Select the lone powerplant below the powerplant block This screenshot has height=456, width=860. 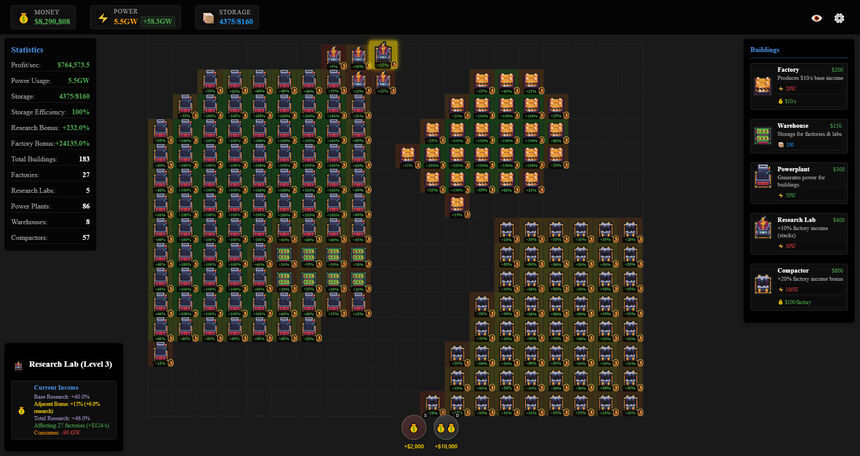click(160, 353)
